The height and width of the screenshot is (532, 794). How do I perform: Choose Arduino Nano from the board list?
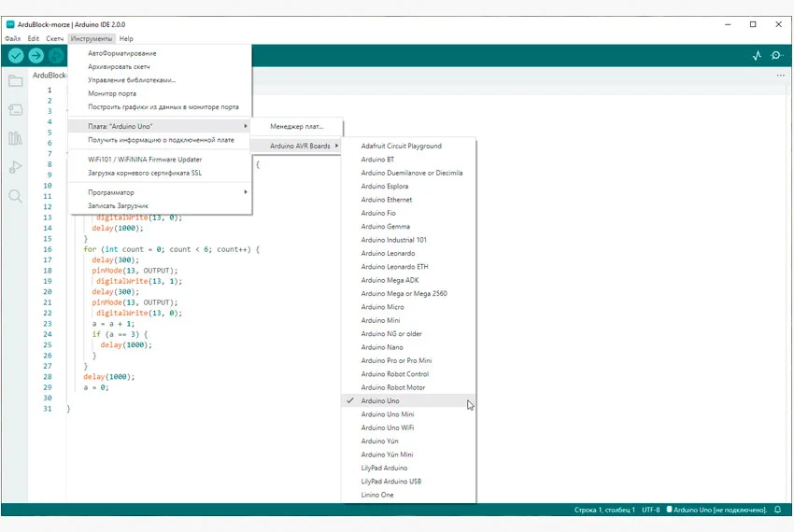tap(382, 347)
